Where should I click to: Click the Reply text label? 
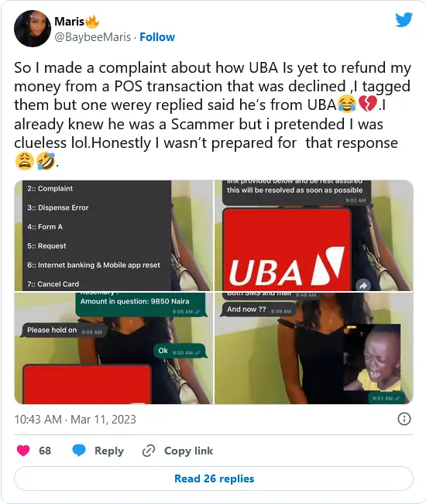109,451
